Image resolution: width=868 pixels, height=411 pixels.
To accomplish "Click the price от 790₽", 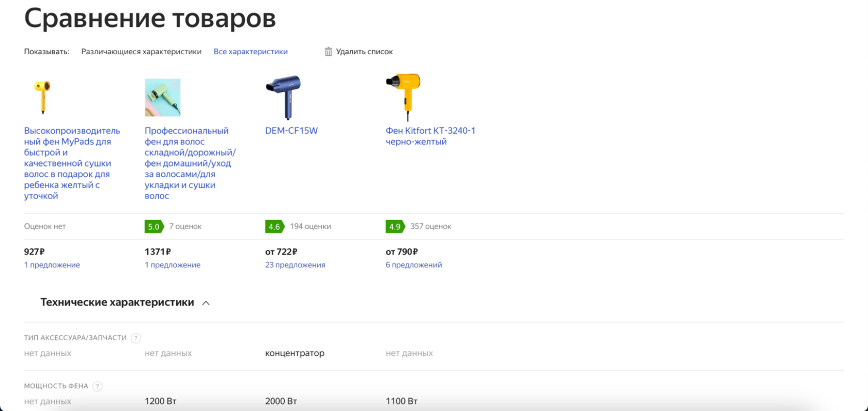I will click(x=401, y=252).
